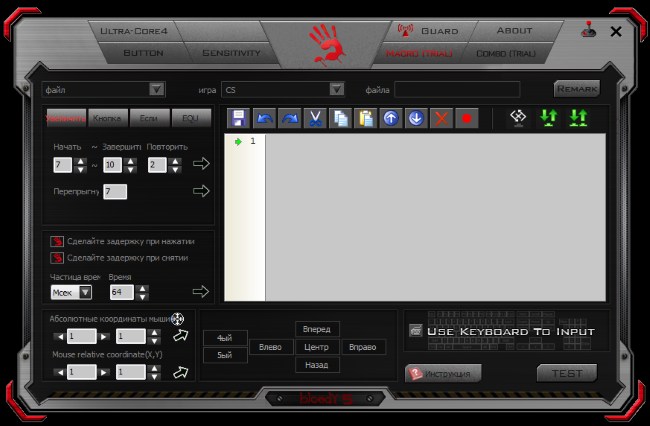The width and height of the screenshot is (650, 426).
Task: Click the Save floppy disk icon
Action: pyautogui.click(x=238, y=118)
